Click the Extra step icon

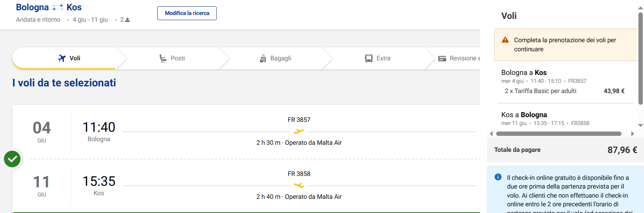pyautogui.click(x=369, y=58)
